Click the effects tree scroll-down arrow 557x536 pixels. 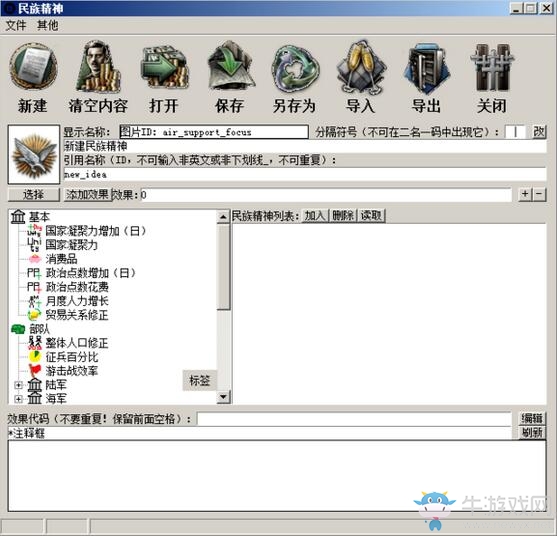223,396
